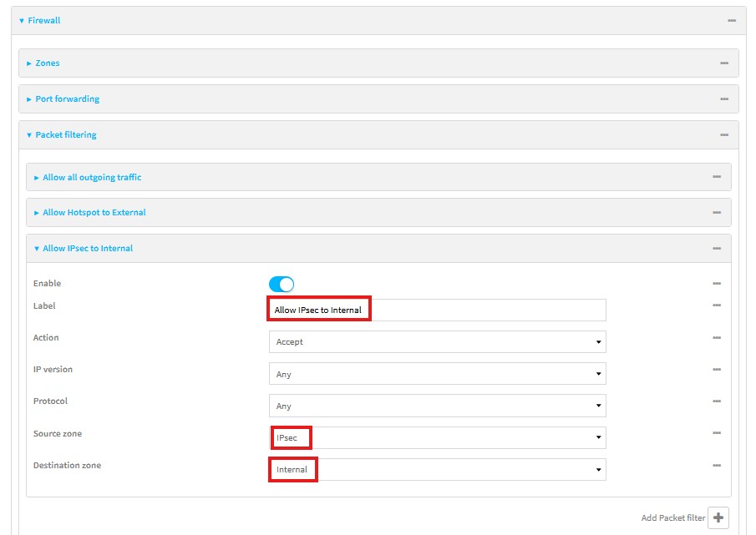Open the options menu icon for Zones row

pyautogui.click(x=724, y=63)
